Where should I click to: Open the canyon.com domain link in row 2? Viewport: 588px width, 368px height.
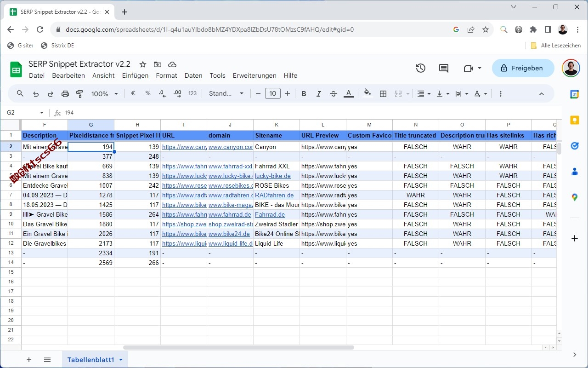coord(231,147)
